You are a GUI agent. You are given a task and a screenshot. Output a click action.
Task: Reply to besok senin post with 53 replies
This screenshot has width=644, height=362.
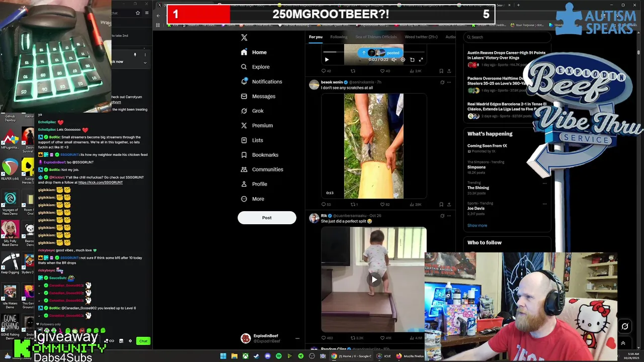(x=326, y=205)
